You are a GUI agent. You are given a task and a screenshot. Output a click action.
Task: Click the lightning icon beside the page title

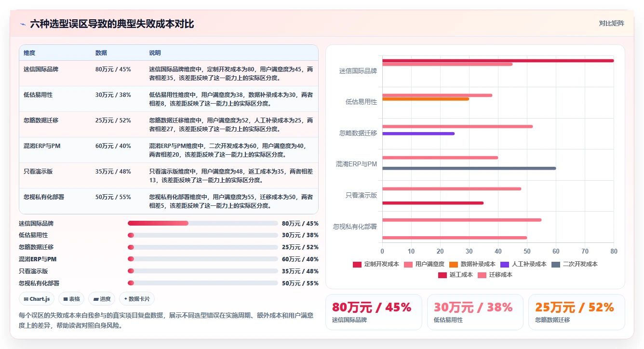23,24
